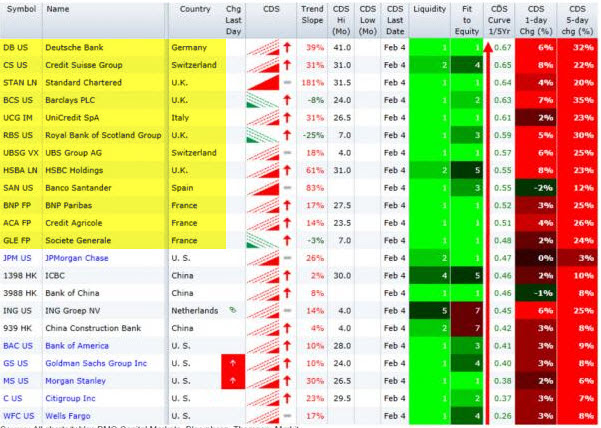Click UniCredit SpA red up arrow
Screen dimensions: 601x428
[287, 118]
